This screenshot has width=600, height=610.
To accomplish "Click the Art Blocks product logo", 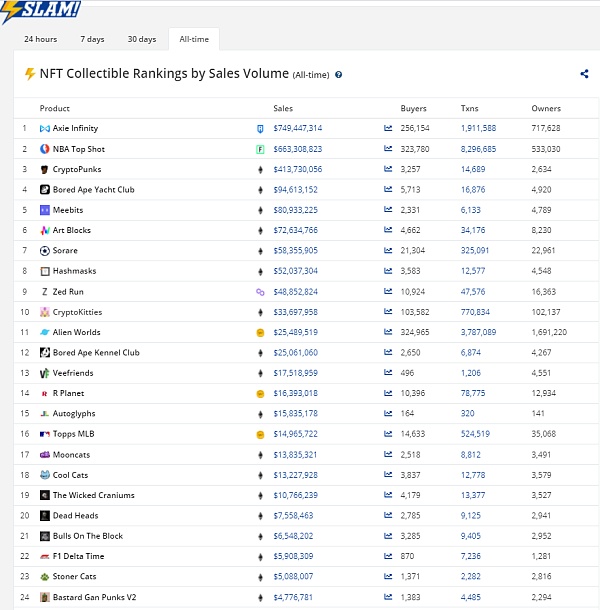I will (45, 230).
